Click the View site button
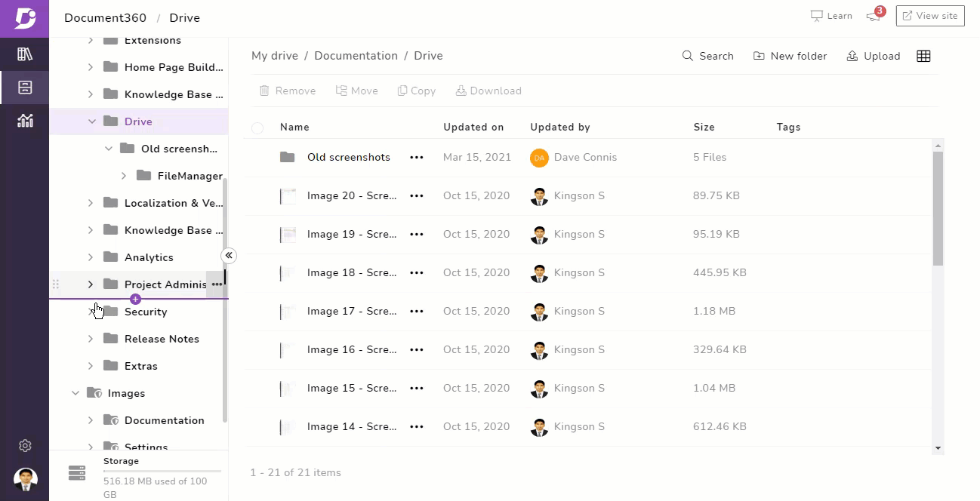The image size is (980, 501). 930,16
